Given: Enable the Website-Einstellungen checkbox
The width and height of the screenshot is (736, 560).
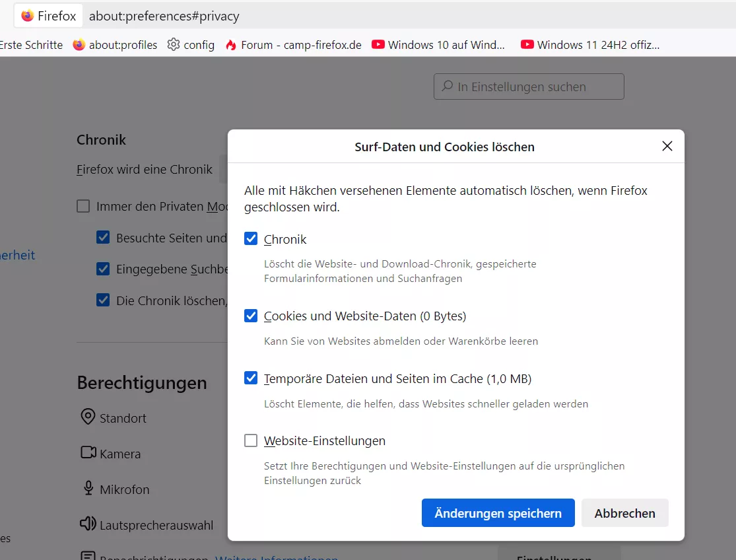Looking at the screenshot, I should [x=251, y=440].
